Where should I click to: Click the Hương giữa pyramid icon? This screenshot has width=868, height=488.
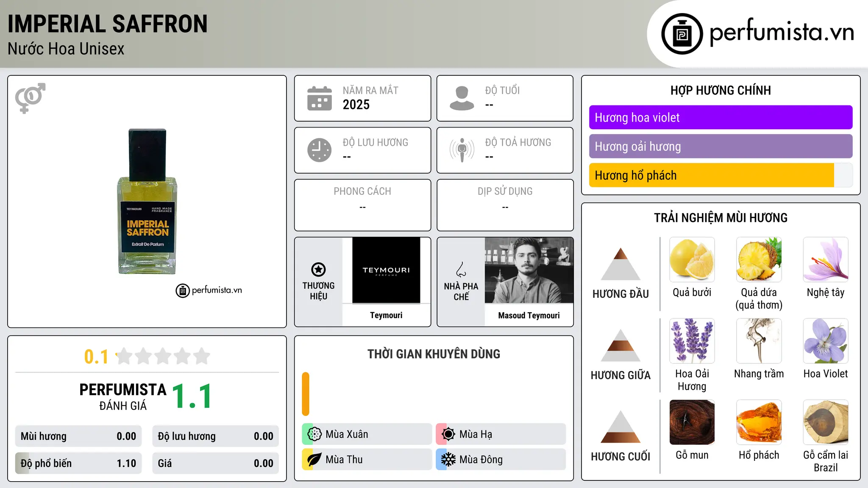coord(620,345)
